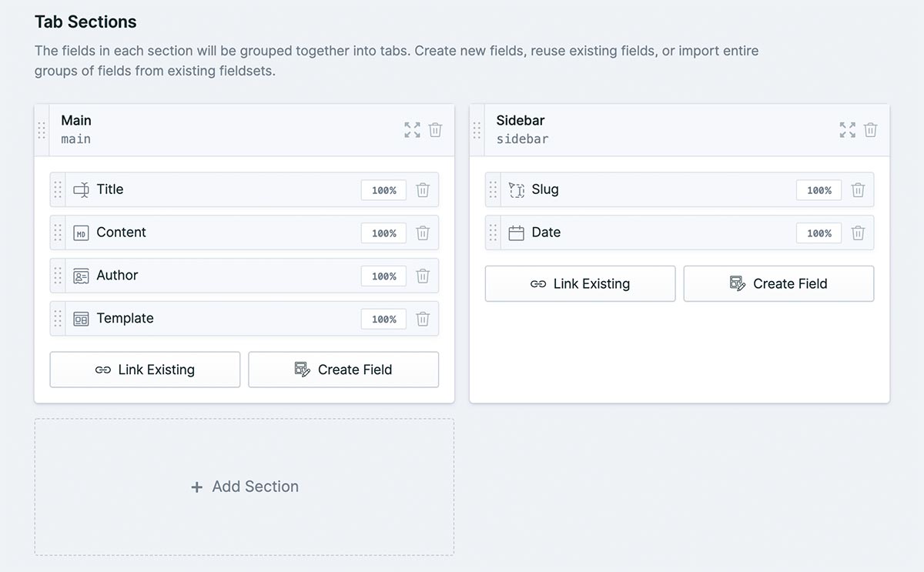Expand the Main section to fullscreen

pos(412,130)
